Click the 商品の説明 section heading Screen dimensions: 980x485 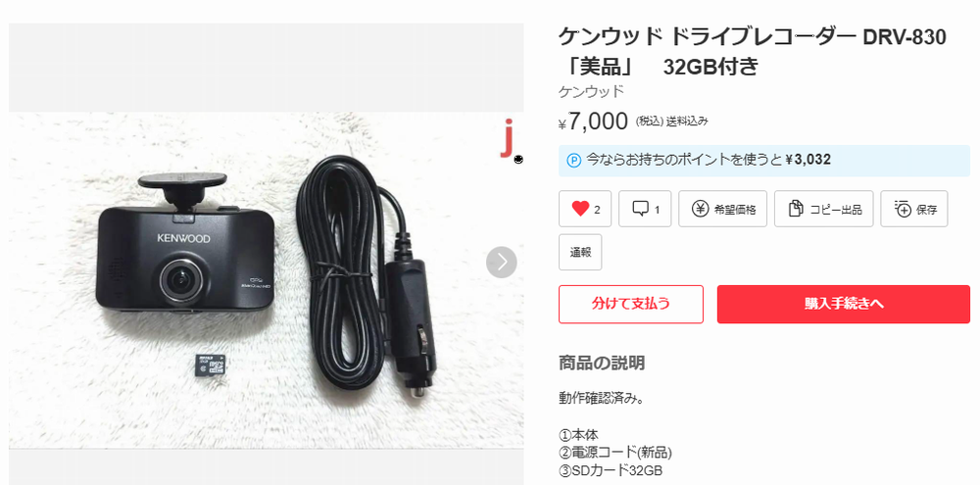click(602, 363)
